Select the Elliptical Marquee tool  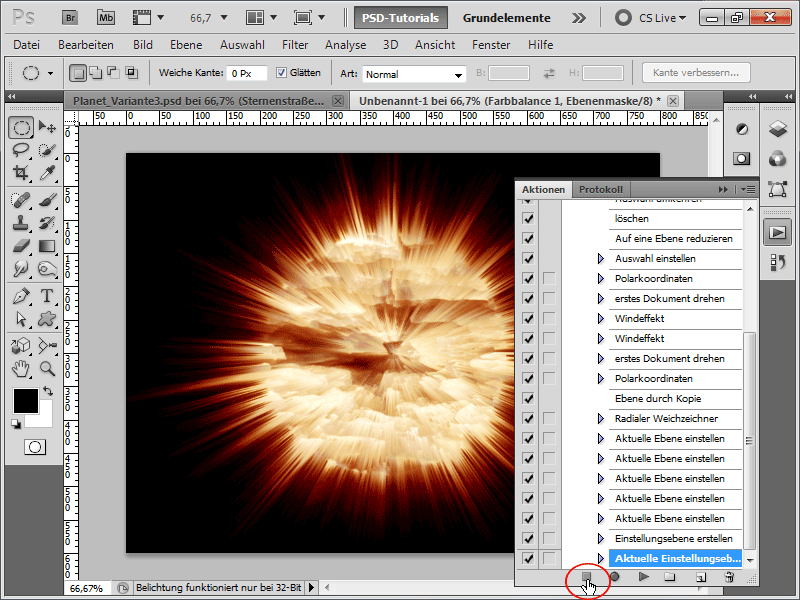click(x=21, y=127)
